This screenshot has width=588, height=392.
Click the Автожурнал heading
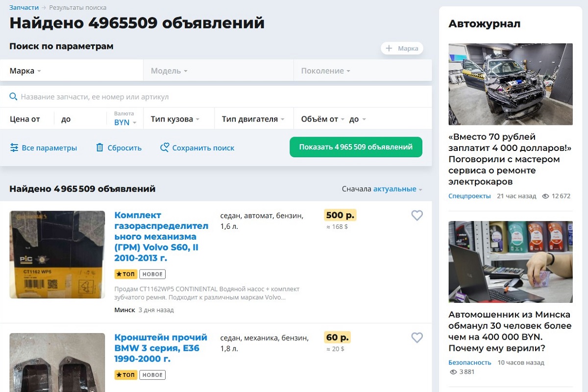click(x=485, y=24)
